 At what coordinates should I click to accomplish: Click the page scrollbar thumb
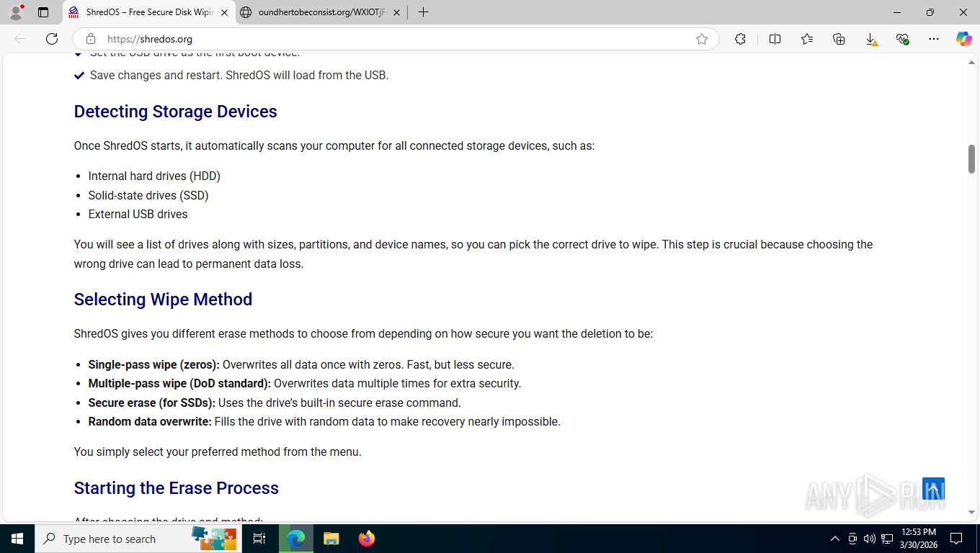click(971, 159)
